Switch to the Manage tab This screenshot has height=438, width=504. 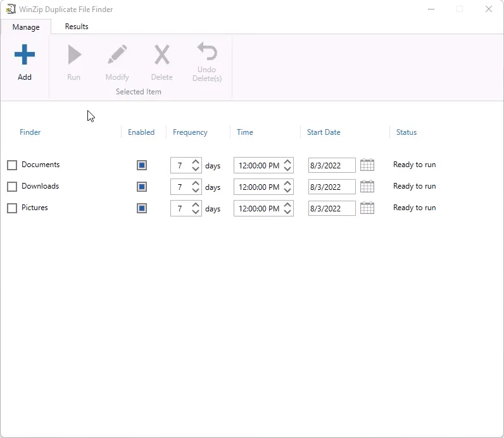click(x=26, y=27)
